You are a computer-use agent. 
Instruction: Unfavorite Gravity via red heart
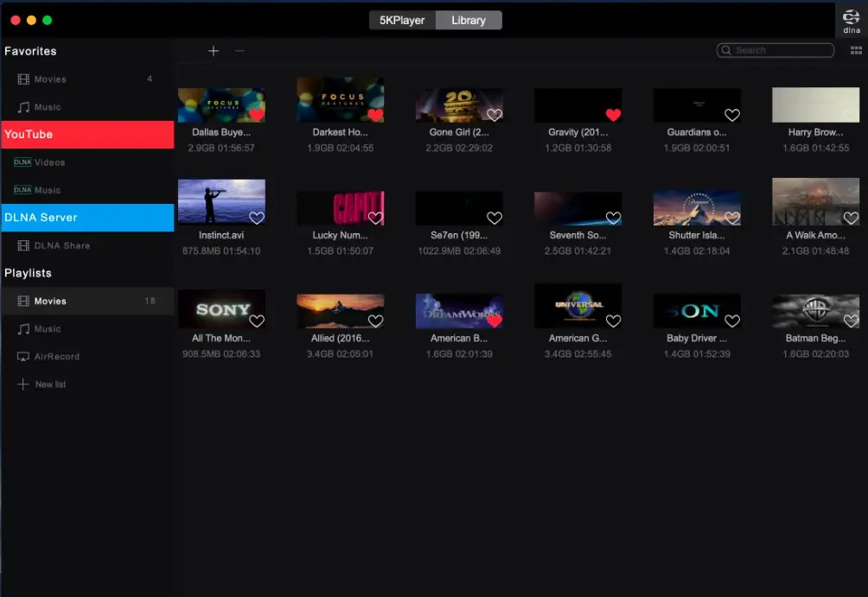point(613,115)
